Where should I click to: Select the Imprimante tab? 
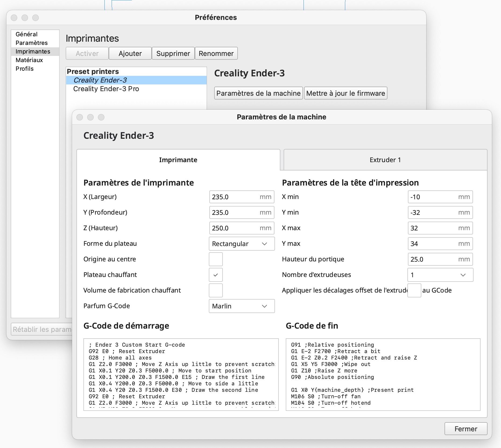(x=178, y=160)
